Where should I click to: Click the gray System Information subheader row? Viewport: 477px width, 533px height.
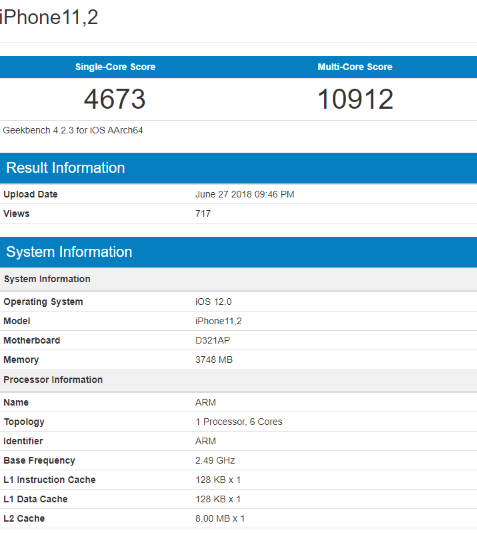pos(238,279)
